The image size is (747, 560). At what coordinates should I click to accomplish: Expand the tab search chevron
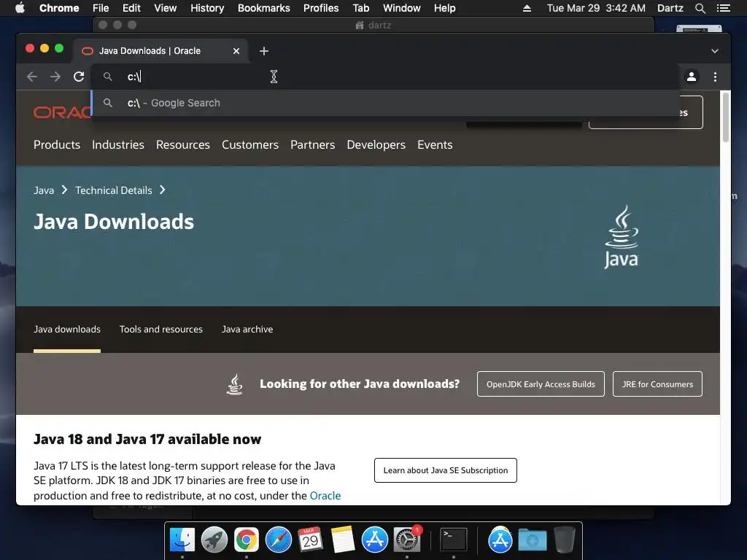715,51
